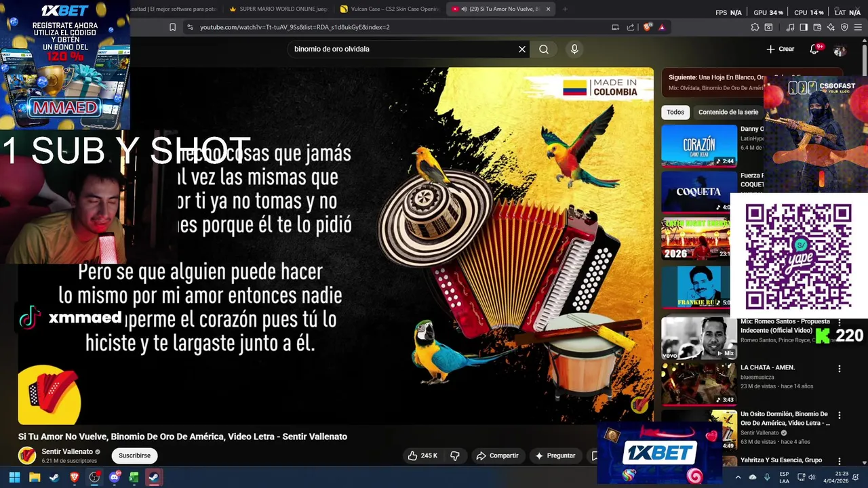Screen dimensions: 868x488
Task: Select the Todos filter chip
Action: click(x=675, y=112)
